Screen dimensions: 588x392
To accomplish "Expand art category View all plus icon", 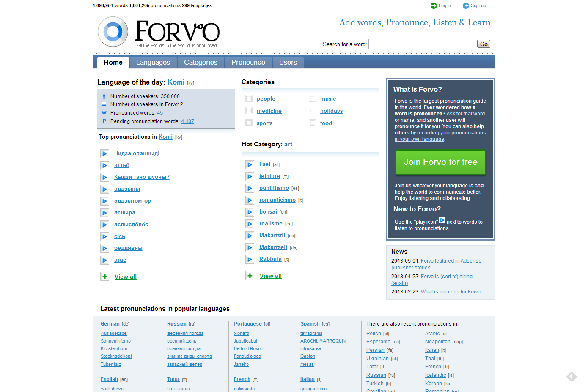I will [x=250, y=276].
